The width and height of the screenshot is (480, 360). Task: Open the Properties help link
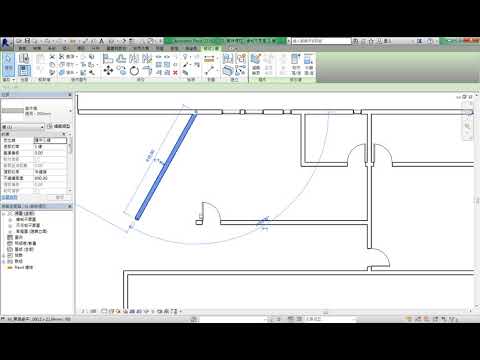pos(10,197)
